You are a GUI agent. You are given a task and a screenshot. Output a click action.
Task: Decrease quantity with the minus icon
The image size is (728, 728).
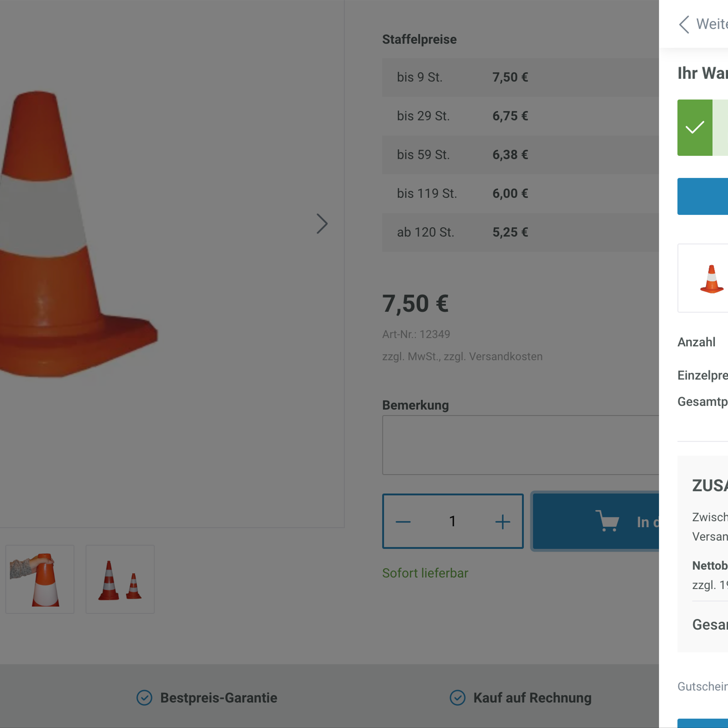(403, 522)
